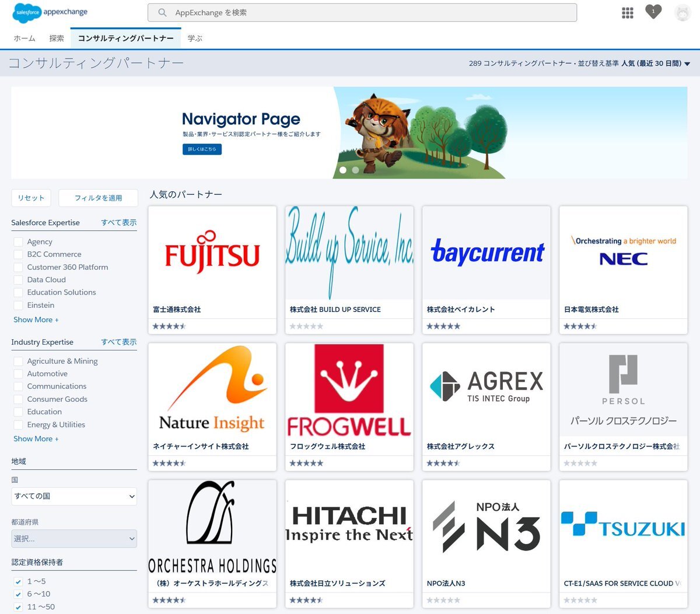Image resolution: width=700 pixels, height=614 pixels.
Task: Click the search magnifier icon
Action: coord(162,12)
